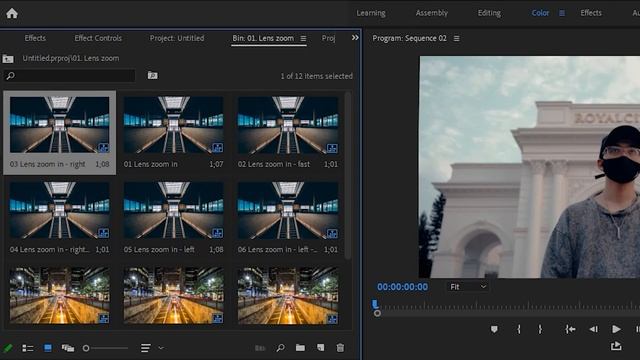Click the New Item icon
The width and height of the screenshot is (640, 360).
(x=321, y=348)
